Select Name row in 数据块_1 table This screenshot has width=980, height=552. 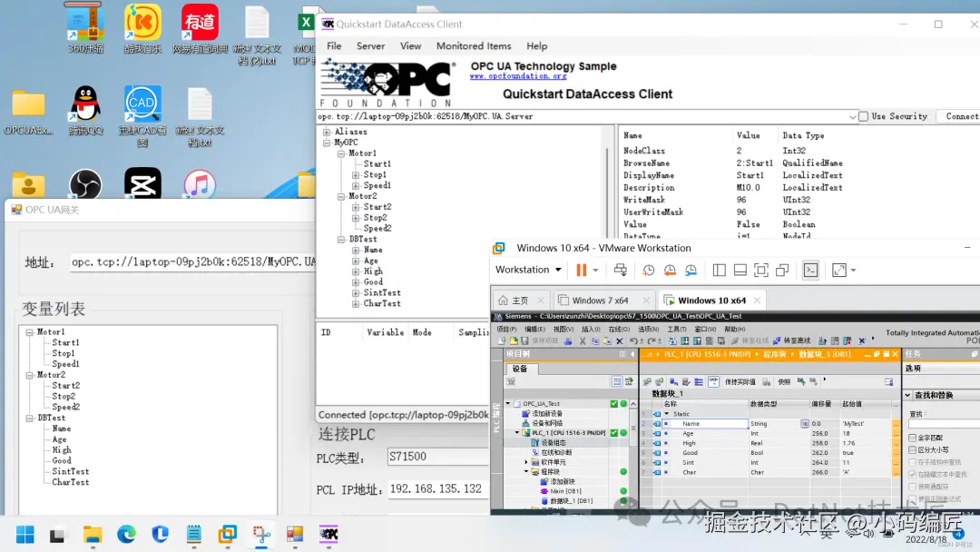click(x=771, y=424)
